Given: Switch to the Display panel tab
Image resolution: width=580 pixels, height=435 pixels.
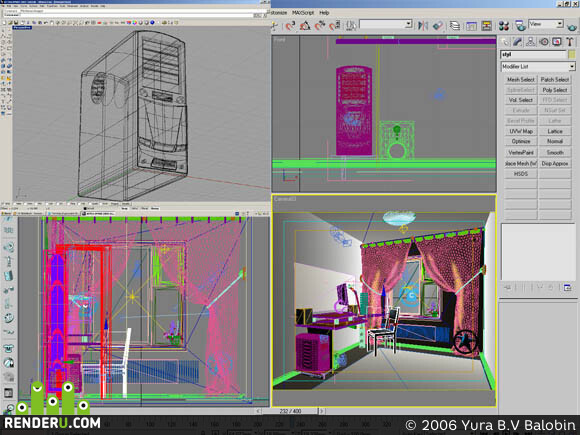Looking at the screenshot, I should click(x=557, y=42).
